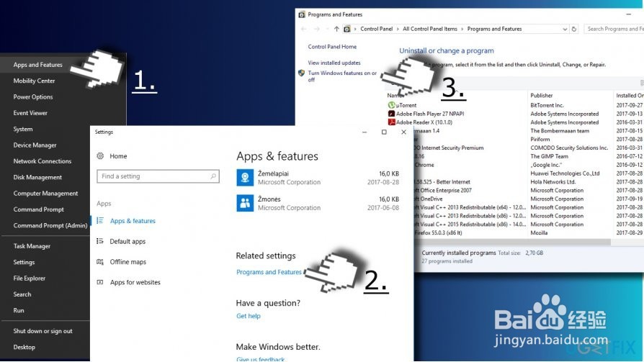Click All Control Panel Items breadcrumb

point(430,29)
